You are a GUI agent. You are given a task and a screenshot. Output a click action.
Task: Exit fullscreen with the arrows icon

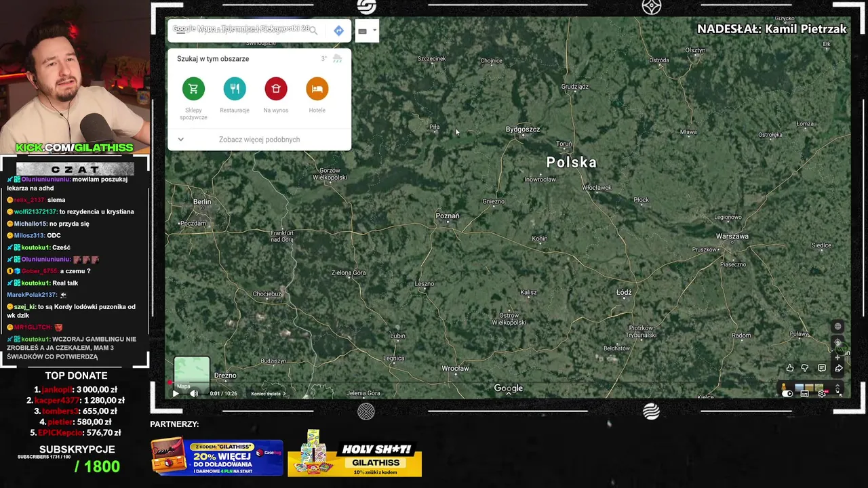(x=838, y=394)
